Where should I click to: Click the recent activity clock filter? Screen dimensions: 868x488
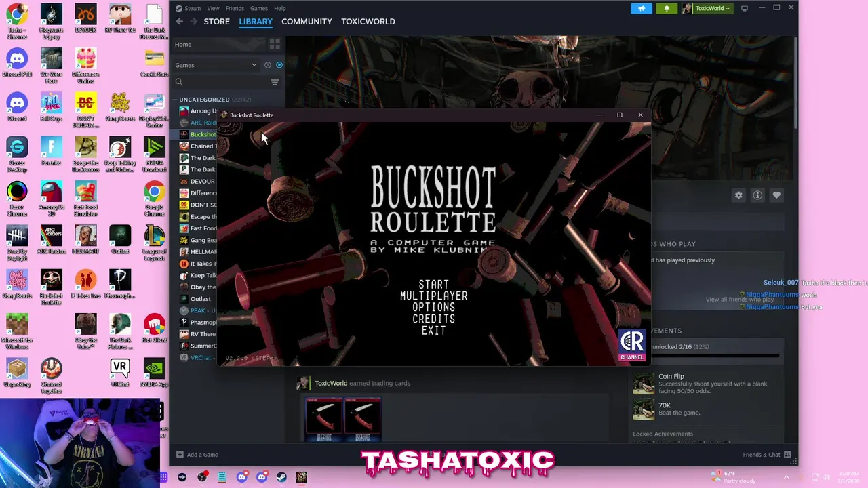(268, 65)
